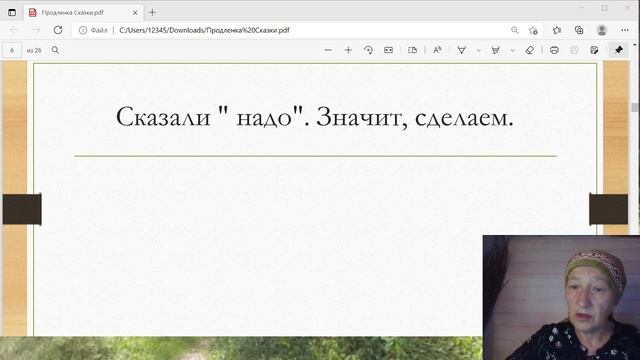The height and width of the screenshot is (360, 640).
Task: Rotate the PDF page
Action: 368,50
